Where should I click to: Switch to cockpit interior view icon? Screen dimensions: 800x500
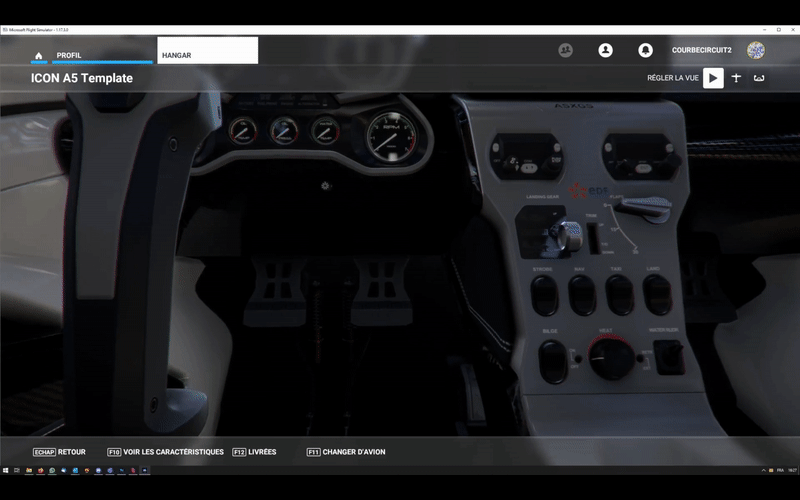(x=759, y=78)
